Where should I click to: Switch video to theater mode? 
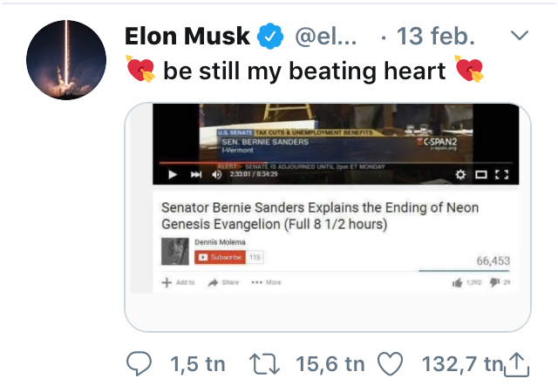tap(480, 174)
